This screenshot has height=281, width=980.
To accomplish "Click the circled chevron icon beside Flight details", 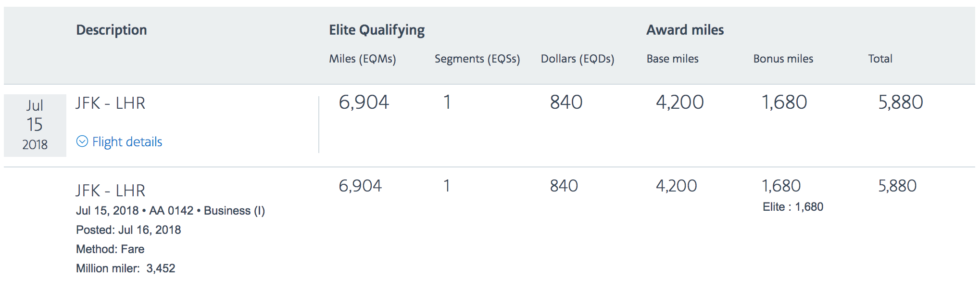I will coord(82,141).
